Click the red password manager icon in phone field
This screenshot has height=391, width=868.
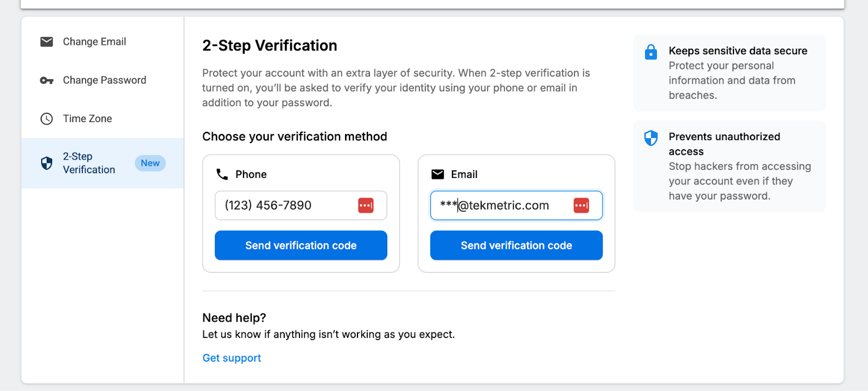(x=366, y=206)
